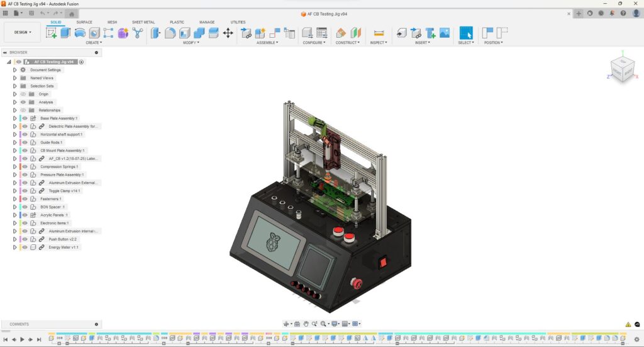Open the INSPECT panel menu
This screenshot has width=644, height=347.
click(x=379, y=43)
